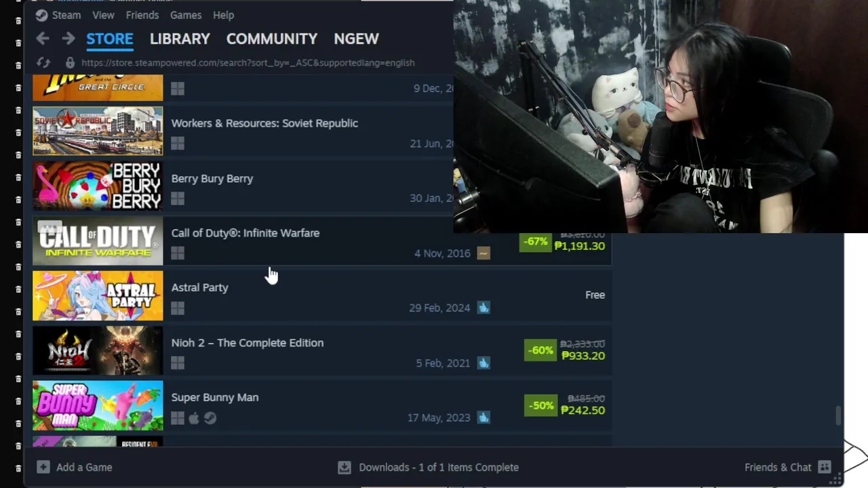Open the Super Bunny Man title

[x=215, y=397]
